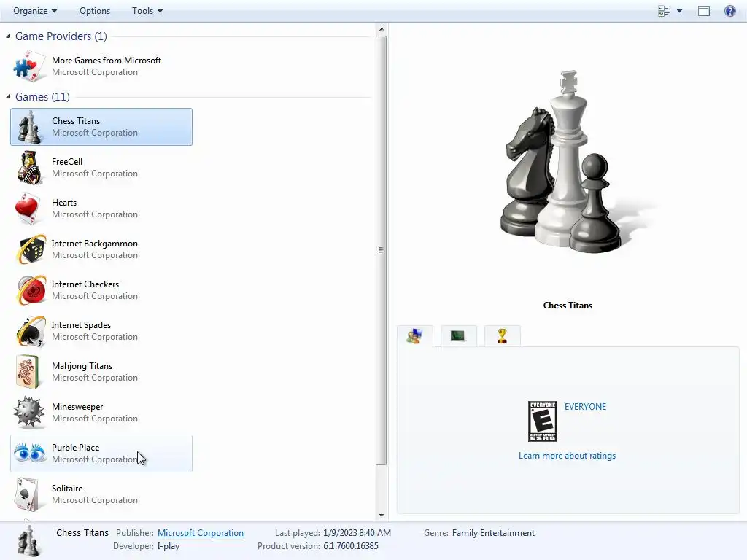
Task: Select the Hearts game name text
Action: point(64,203)
